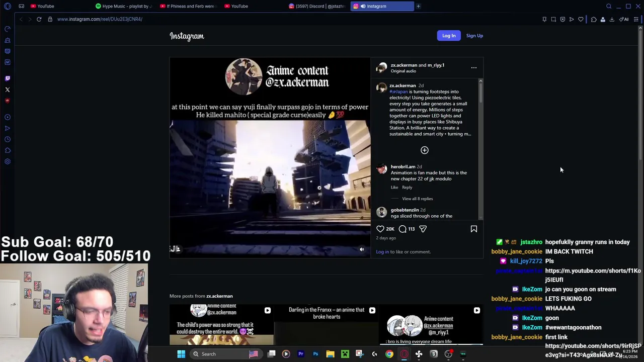Open Photoshop from the taskbar
This screenshot has height=362, width=644.
315,354
